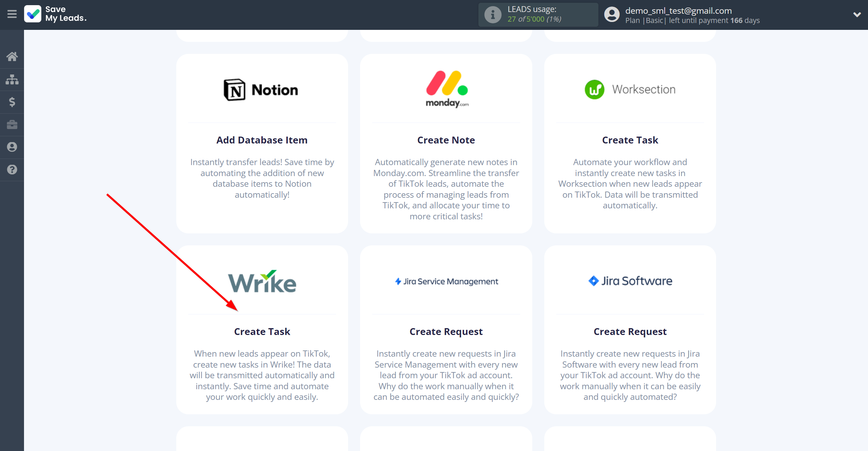Click the Jira Software description text
Image resolution: width=868 pixels, height=451 pixels.
point(630,375)
